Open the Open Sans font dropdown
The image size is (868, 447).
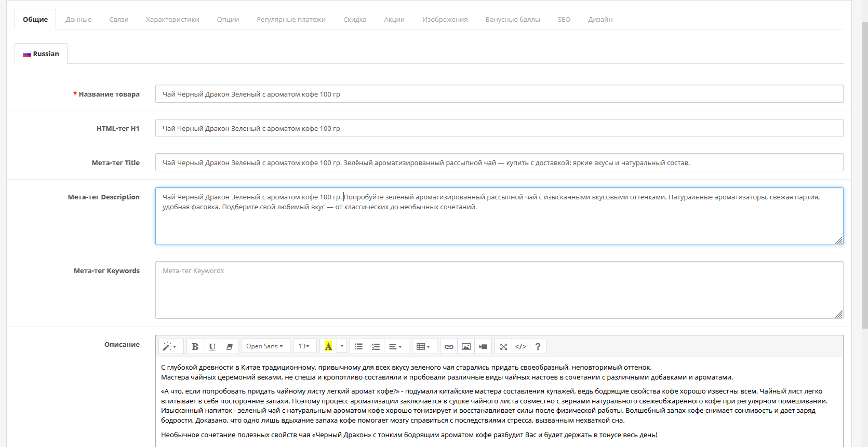265,346
